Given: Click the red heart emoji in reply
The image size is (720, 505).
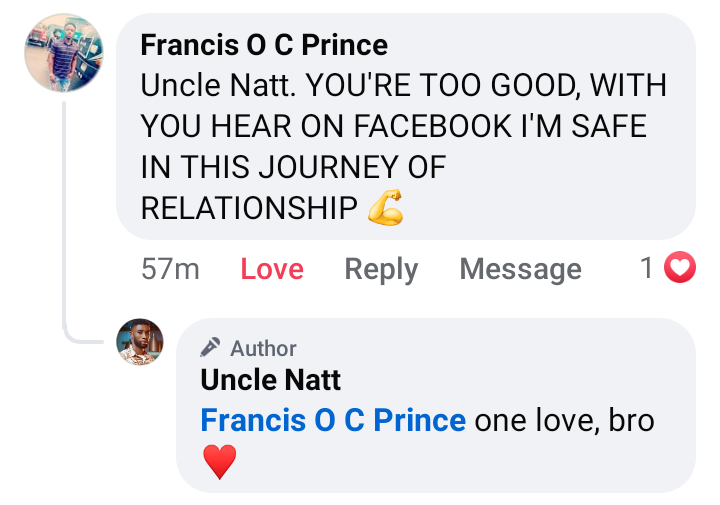Looking at the screenshot, I should [x=219, y=462].
